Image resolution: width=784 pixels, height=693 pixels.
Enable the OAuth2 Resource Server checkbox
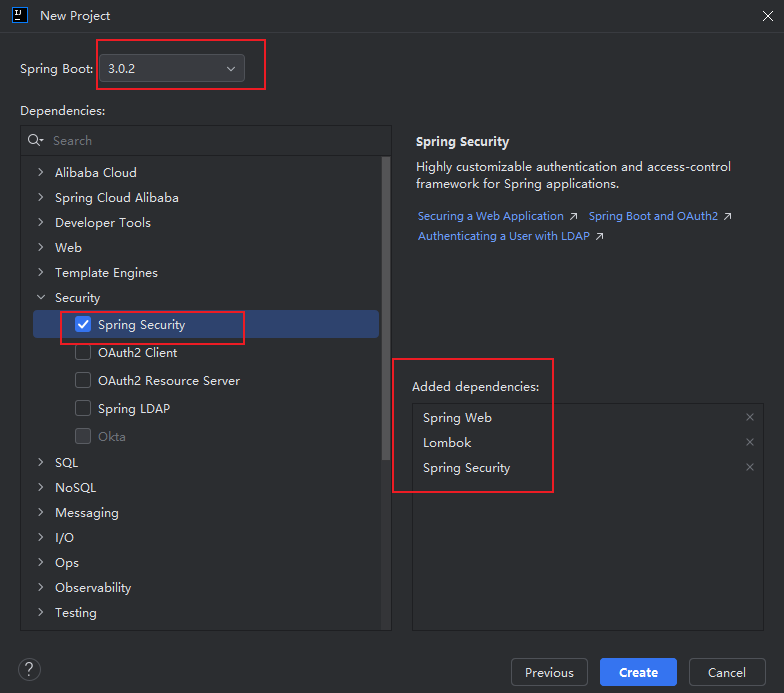[83, 380]
